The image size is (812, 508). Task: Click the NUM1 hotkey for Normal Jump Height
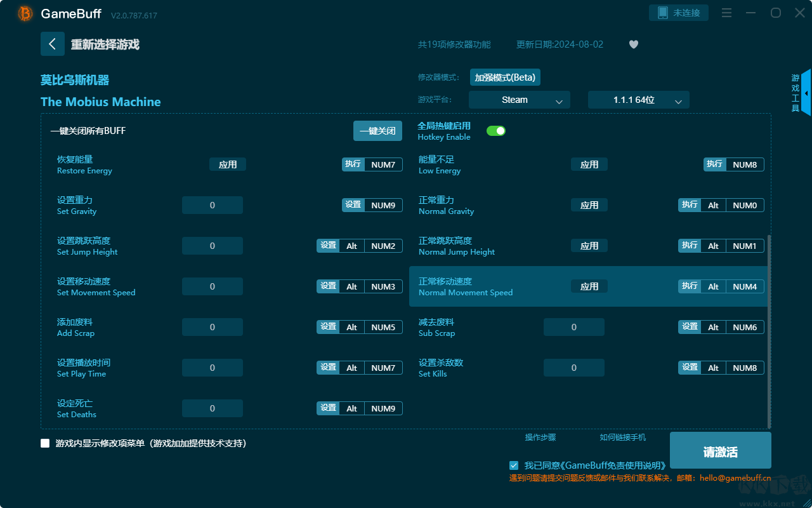745,246
